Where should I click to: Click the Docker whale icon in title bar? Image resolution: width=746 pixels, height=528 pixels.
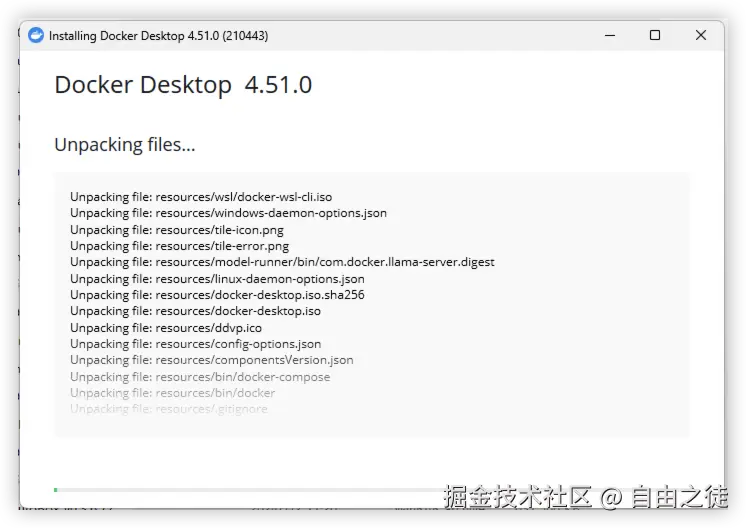click(x=36, y=35)
